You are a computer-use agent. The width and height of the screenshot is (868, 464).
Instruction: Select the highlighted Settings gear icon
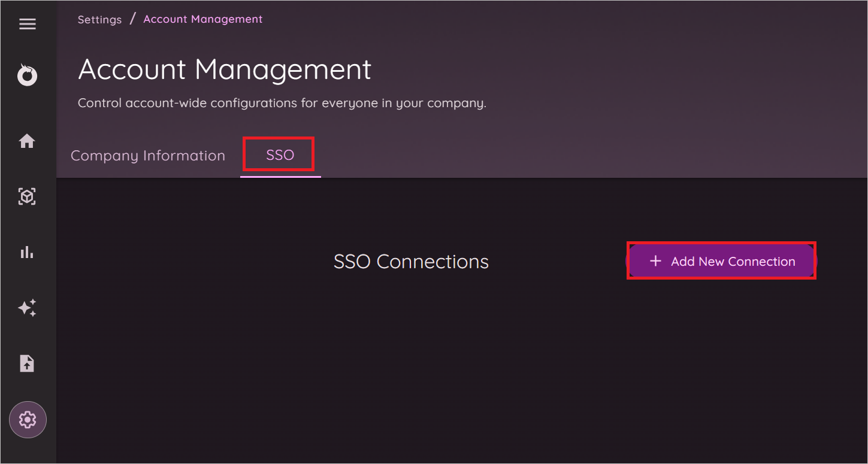pyautogui.click(x=27, y=420)
